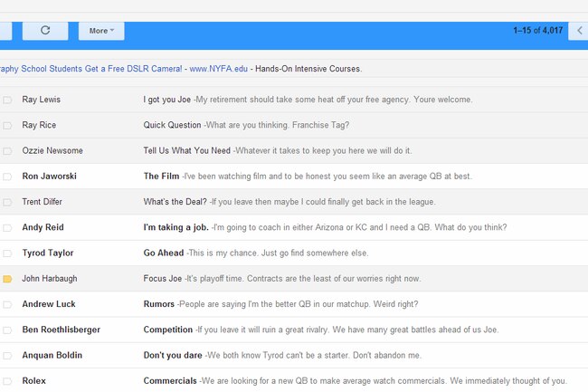Open email from sender Ray Rice

[x=39, y=125]
